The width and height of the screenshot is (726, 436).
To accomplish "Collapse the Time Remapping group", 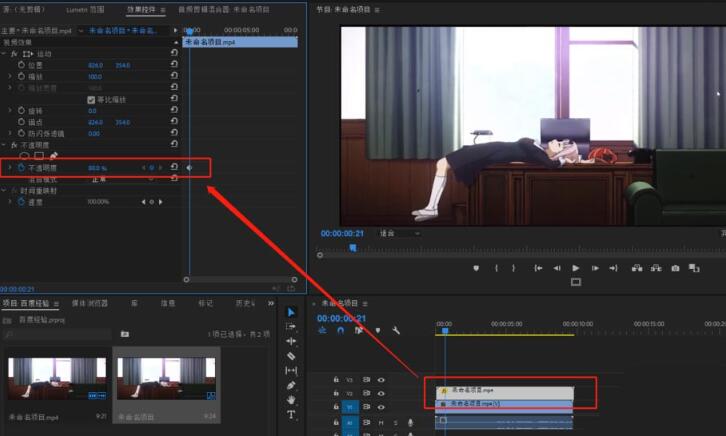I will (4, 190).
